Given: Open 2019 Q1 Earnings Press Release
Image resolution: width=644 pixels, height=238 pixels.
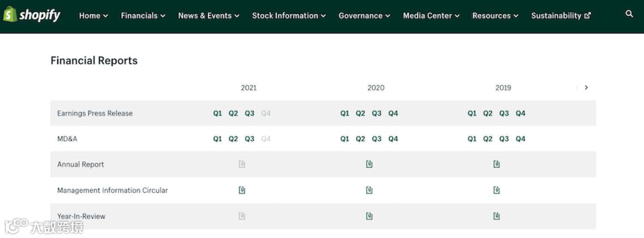Looking at the screenshot, I should [472, 113].
